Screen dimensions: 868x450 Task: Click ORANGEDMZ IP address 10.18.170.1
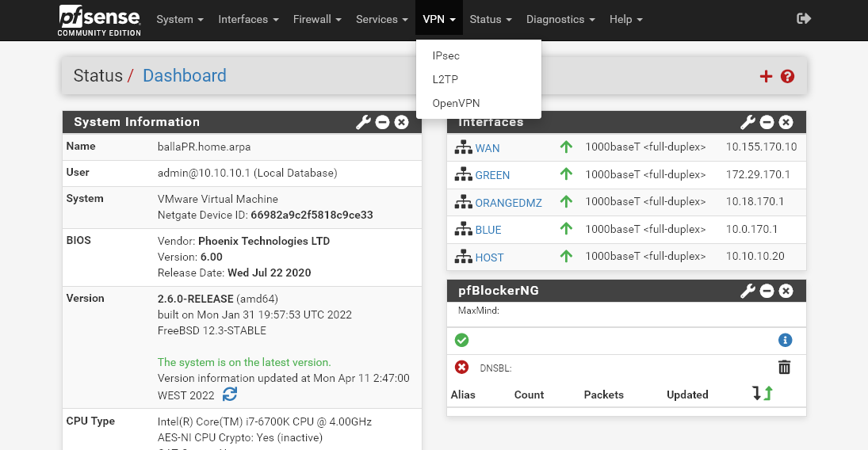[x=755, y=201]
